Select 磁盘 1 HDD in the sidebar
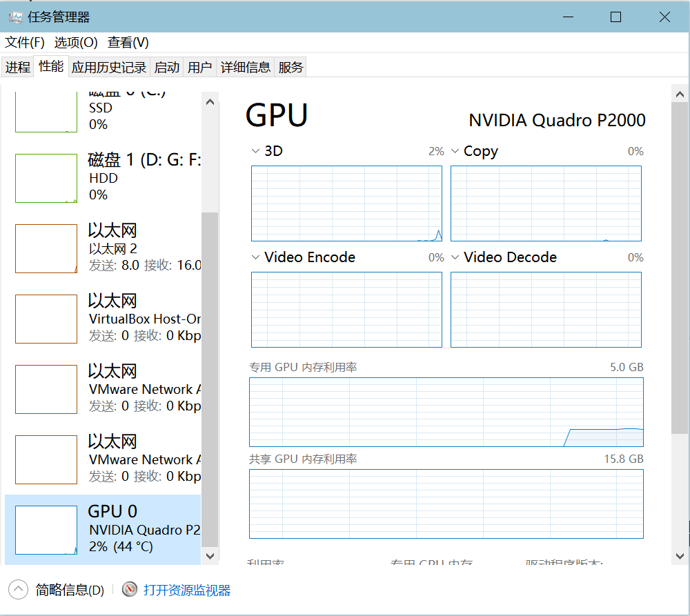The height and width of the screenshot is (616, 690). [x=103, y=178]
